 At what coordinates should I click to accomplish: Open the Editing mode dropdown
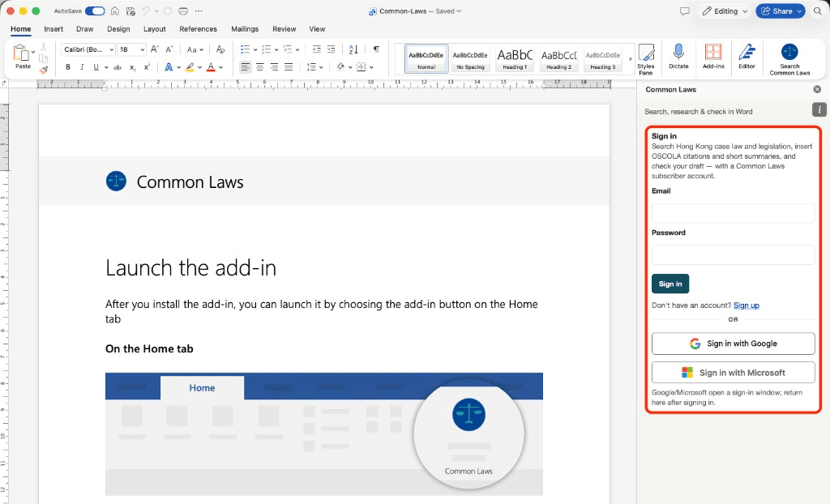tap(725, 11)
